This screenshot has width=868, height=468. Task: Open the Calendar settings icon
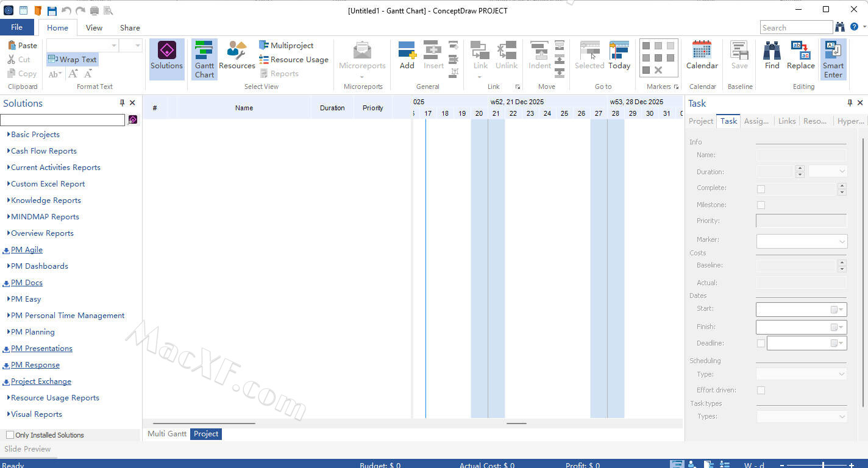[702, 51]
